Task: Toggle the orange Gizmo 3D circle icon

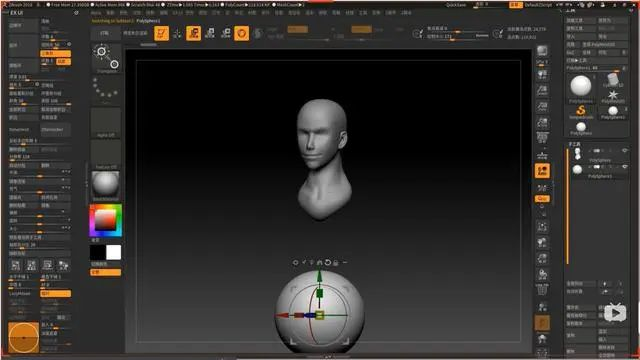Action: (x=242, y=33)
